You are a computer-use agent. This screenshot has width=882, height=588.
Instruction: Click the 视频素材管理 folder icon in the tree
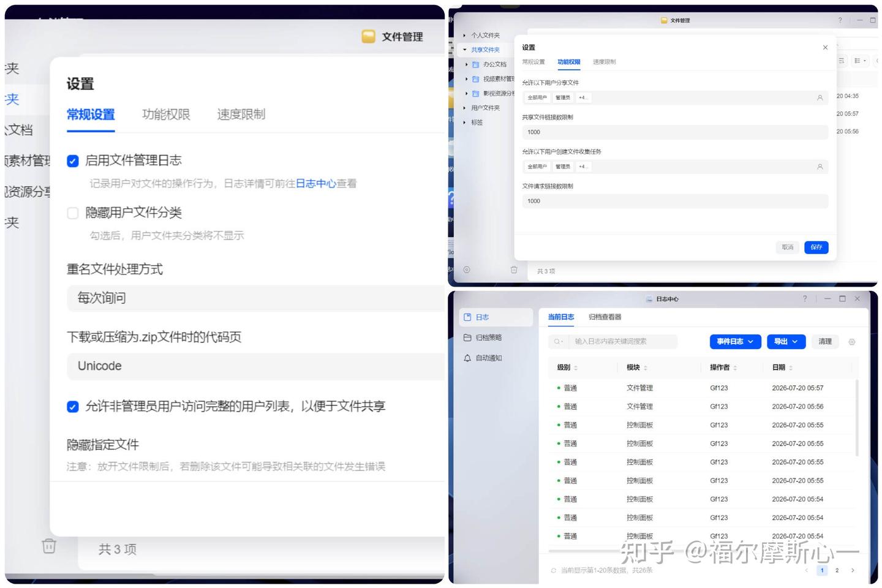(475, 79)
